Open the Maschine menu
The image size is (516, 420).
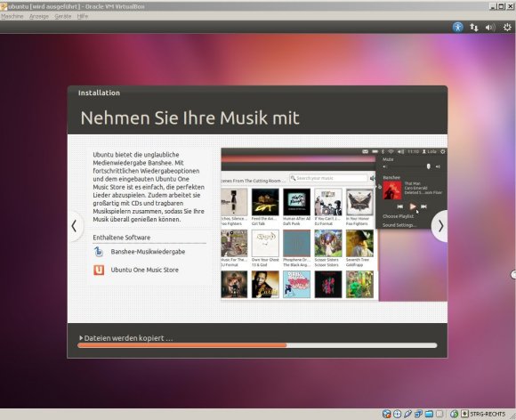[12, 16]
